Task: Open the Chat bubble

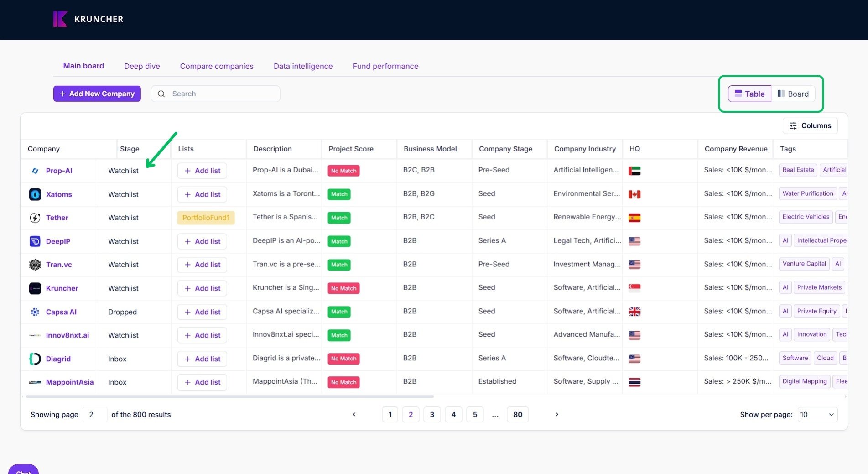Action: pos(23,470)
